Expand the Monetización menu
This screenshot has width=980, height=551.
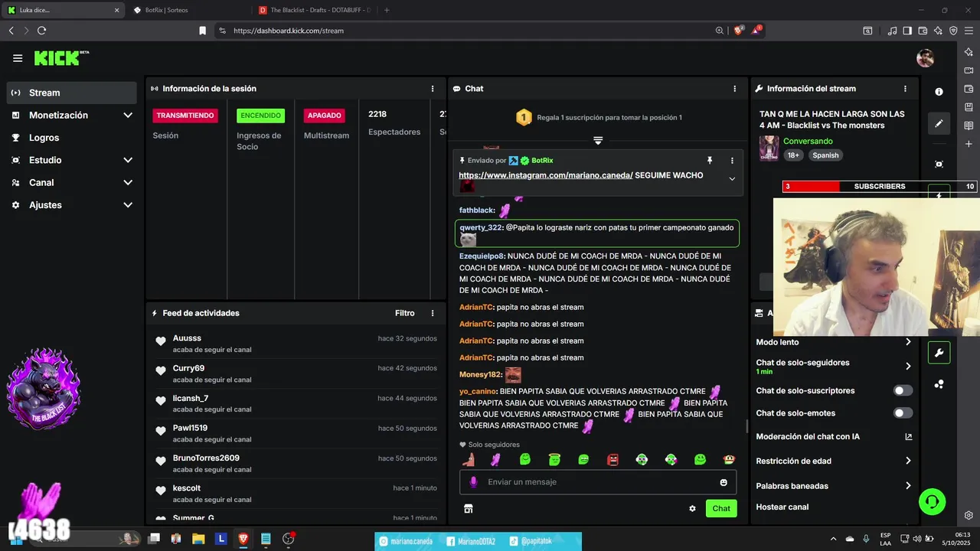click(72, 115)
